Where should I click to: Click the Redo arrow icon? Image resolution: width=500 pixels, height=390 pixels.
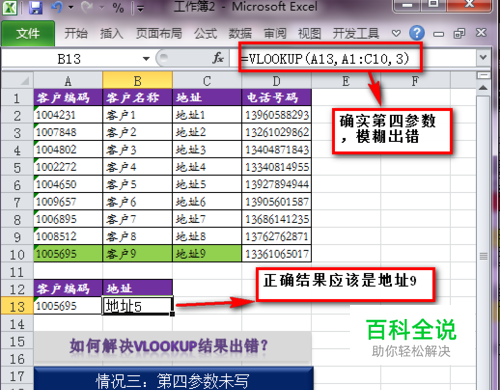(x=87, y=7)
